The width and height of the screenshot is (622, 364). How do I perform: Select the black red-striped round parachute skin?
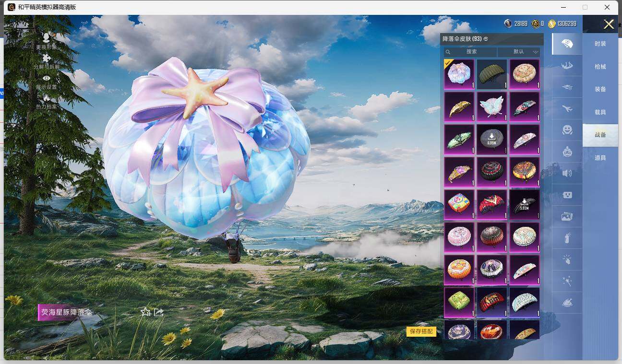(492, 172)
